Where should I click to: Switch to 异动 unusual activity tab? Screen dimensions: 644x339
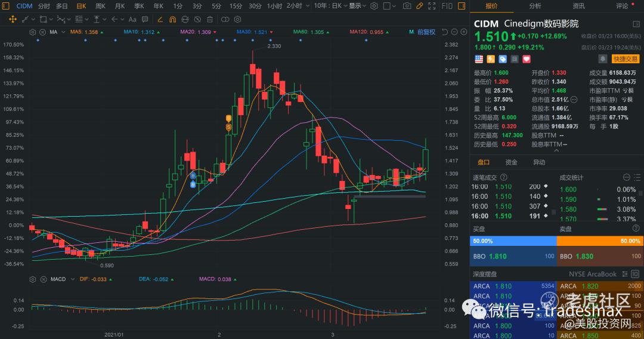coord(539,162)
